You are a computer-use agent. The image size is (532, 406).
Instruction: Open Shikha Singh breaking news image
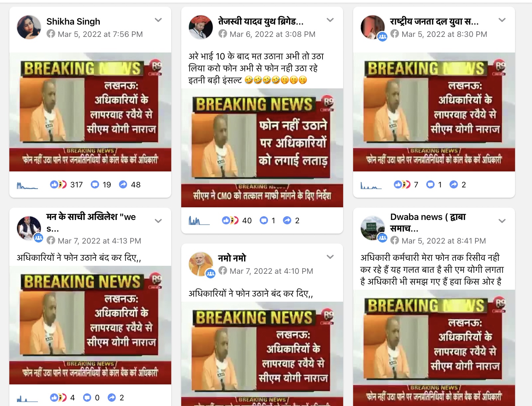[x=90, y=112]
